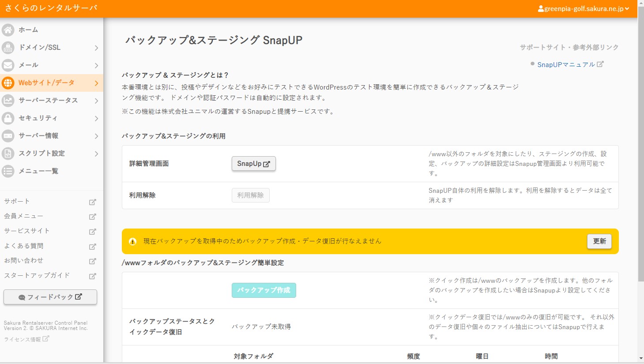Click the 頻度 column header
The image size is (644, 364).
coord(414,356)
